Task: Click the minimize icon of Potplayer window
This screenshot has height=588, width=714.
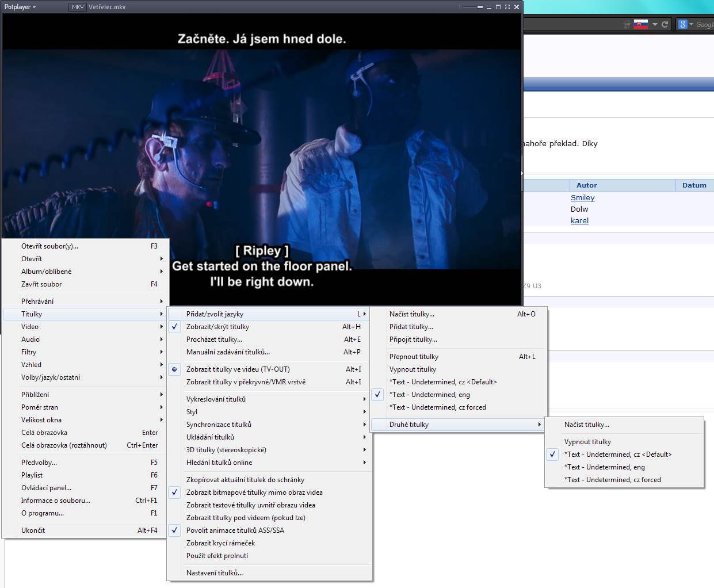Action: point(489,7)
